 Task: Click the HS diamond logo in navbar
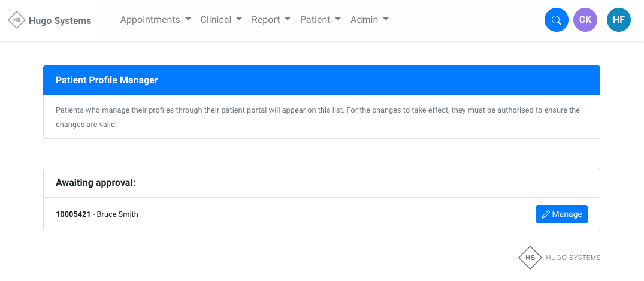pyautogui.click(x=17, y=20)
